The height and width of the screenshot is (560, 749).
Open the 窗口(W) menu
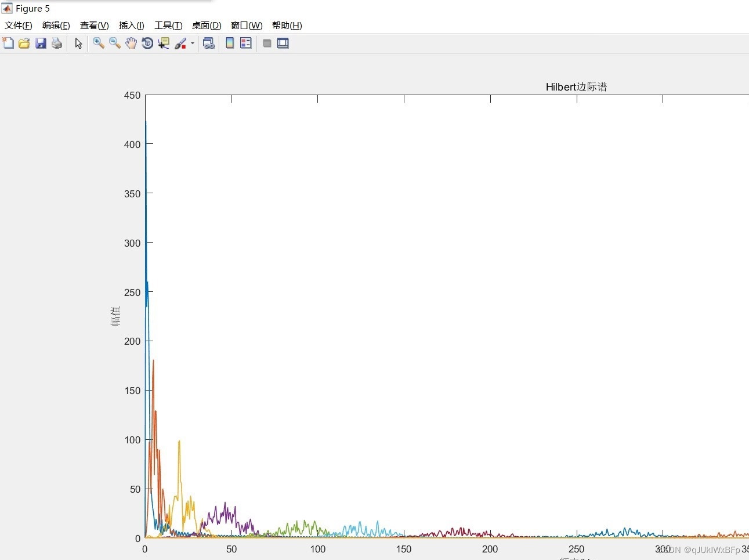tap(247, 26)
